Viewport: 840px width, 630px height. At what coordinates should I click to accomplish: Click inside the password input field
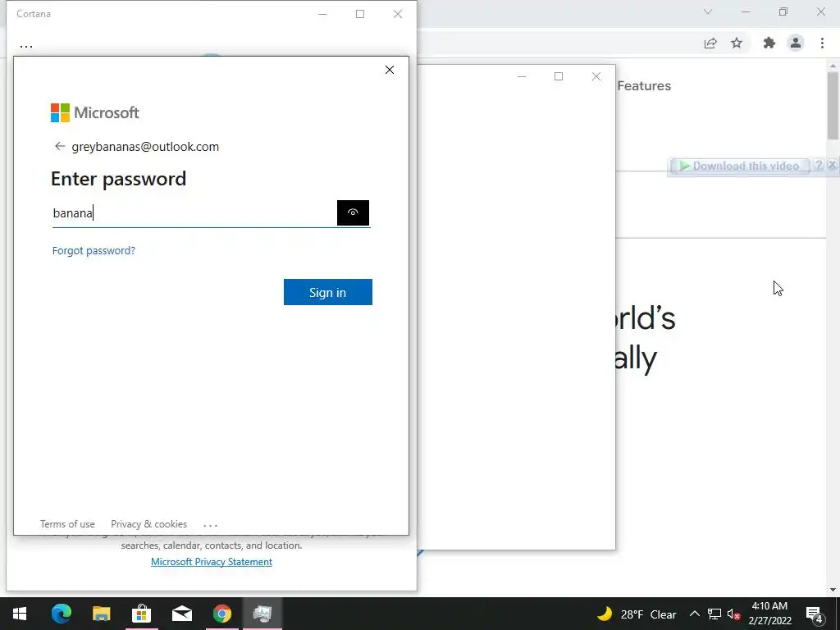coord(194,212)
